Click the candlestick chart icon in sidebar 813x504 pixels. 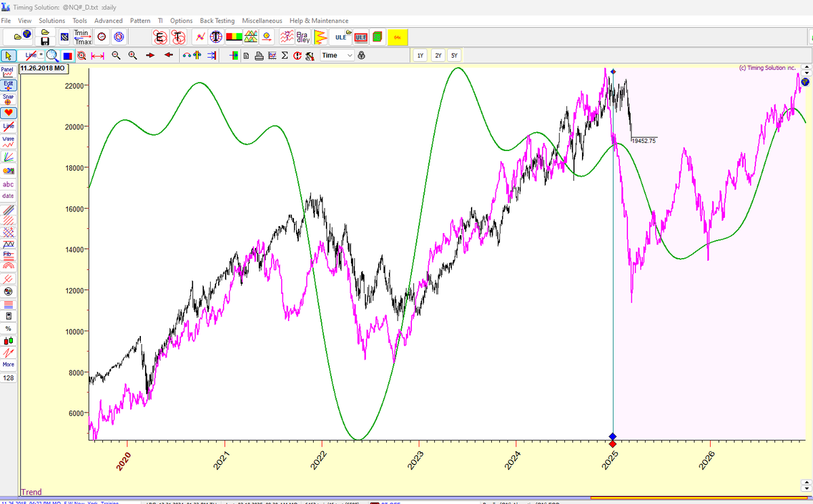pos(8,341)
